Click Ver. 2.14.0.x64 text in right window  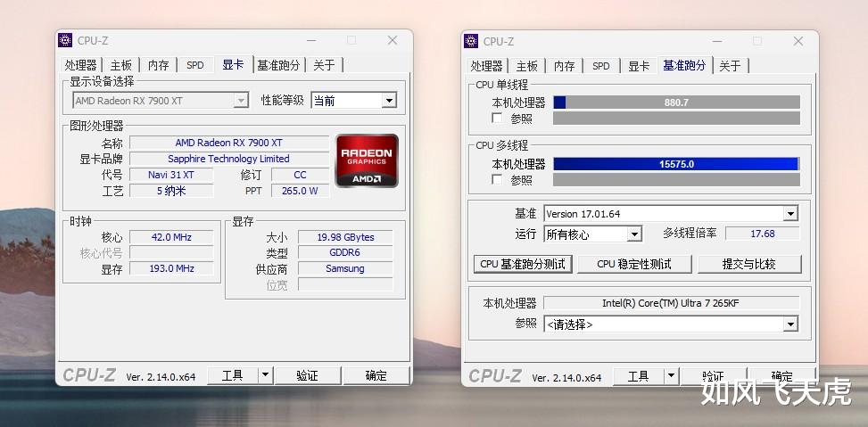pos(566,378)
